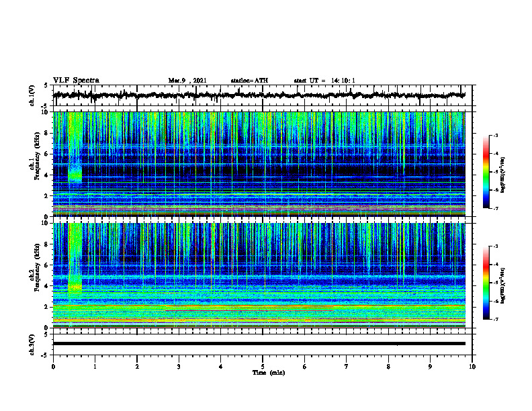Image resolution: width=532 pixels, height=411 pixels.
Task: Select the date text "Mar.9 , 2021"
Action: [x=187, y=81]
